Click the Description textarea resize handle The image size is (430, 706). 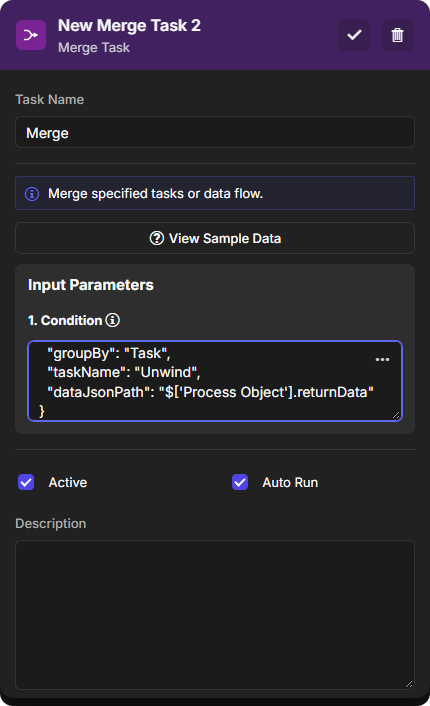coord(408,684)
